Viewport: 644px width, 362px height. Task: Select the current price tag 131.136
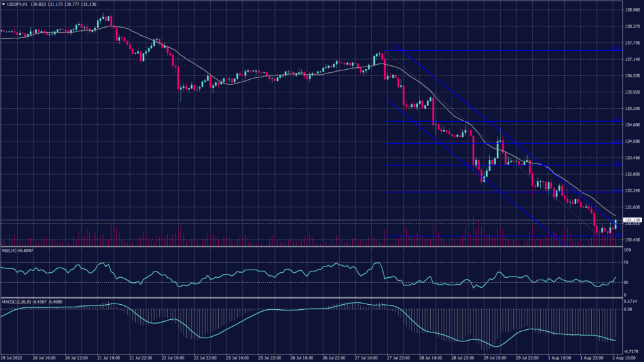pyautogui.click(x=632, y=220)
